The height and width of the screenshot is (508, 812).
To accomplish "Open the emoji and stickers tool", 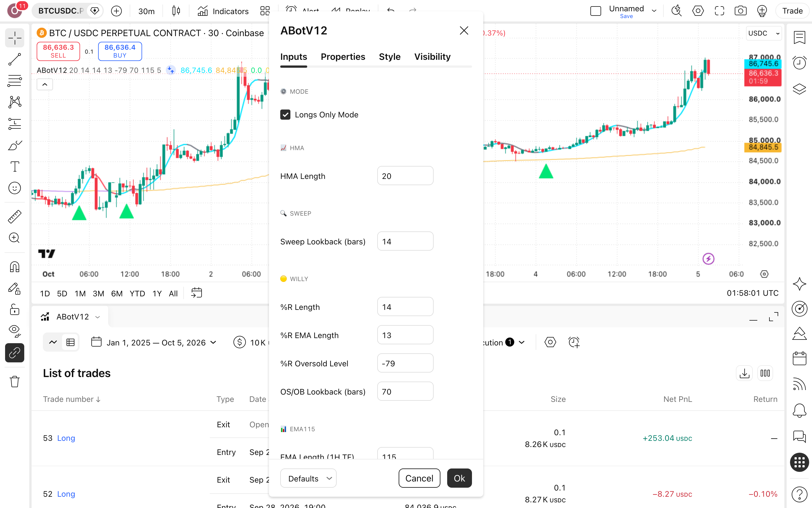I will tap(14, 188).
